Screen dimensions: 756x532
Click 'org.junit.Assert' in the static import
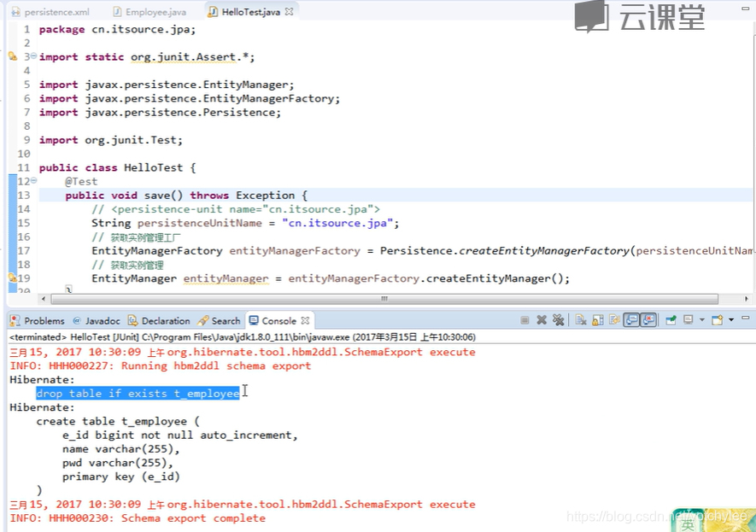point(183,57)
